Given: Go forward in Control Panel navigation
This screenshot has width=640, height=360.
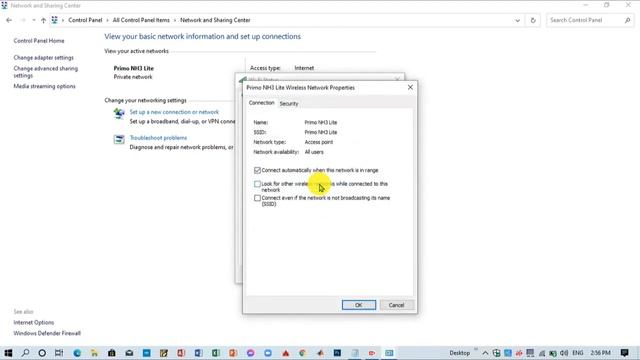Looking at the screenshot, I should click(x=23, y=20).
